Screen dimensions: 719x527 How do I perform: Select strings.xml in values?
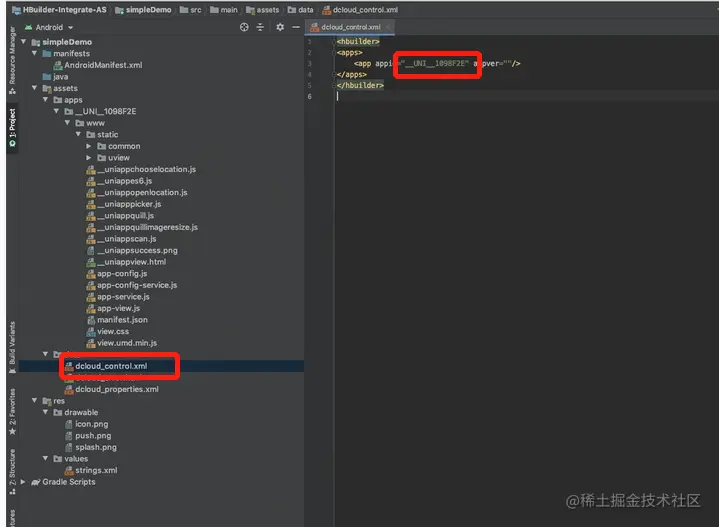click(x=91, y=470)
